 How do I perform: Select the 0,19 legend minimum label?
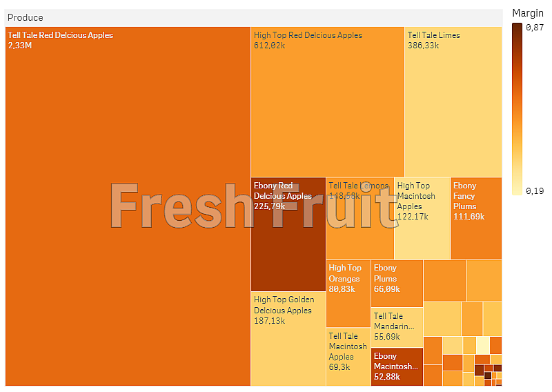click(534, 191)
